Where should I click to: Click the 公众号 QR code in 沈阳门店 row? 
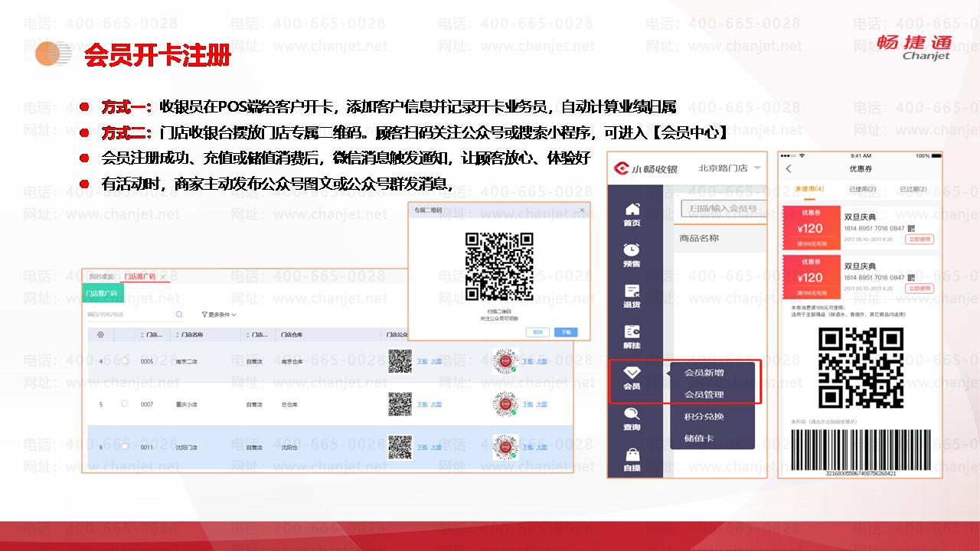(x=400, y=447)
